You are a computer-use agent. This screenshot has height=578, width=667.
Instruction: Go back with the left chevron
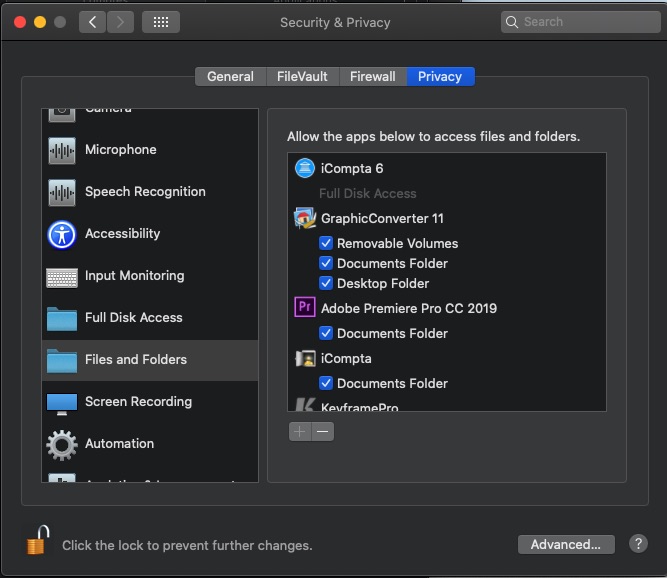(92, 22)
